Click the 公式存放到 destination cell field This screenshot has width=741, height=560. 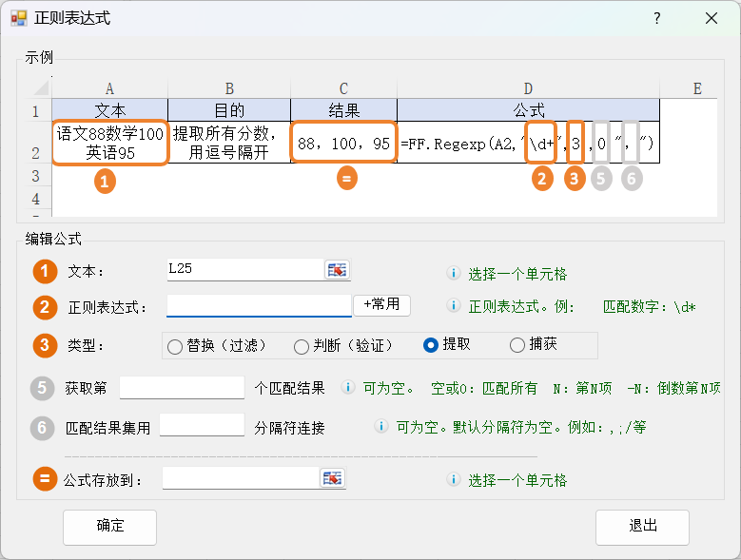(242, 478)
